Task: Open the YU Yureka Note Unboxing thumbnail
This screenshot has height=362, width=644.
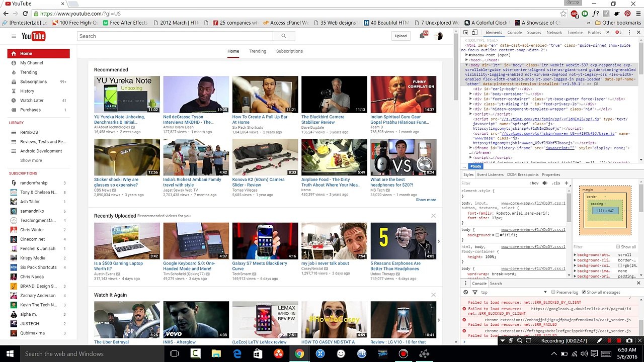Action: coord(127,95)
